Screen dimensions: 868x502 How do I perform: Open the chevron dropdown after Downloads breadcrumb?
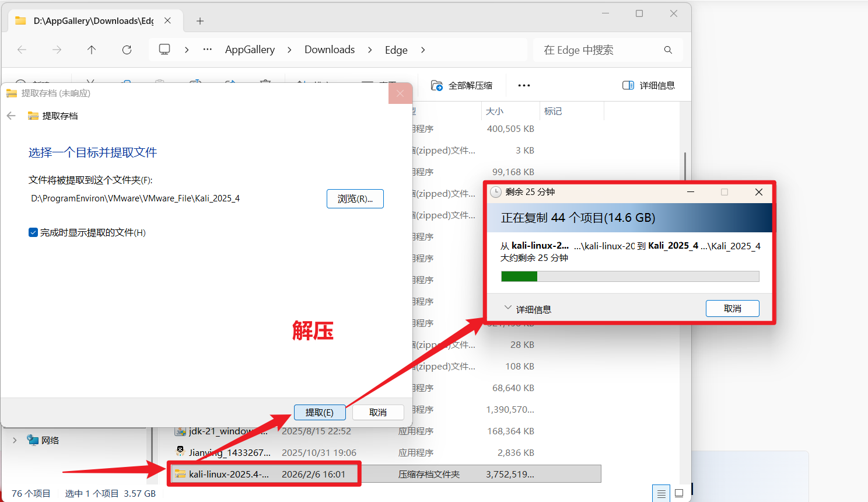pyautogui.click(x=370, y=50)
